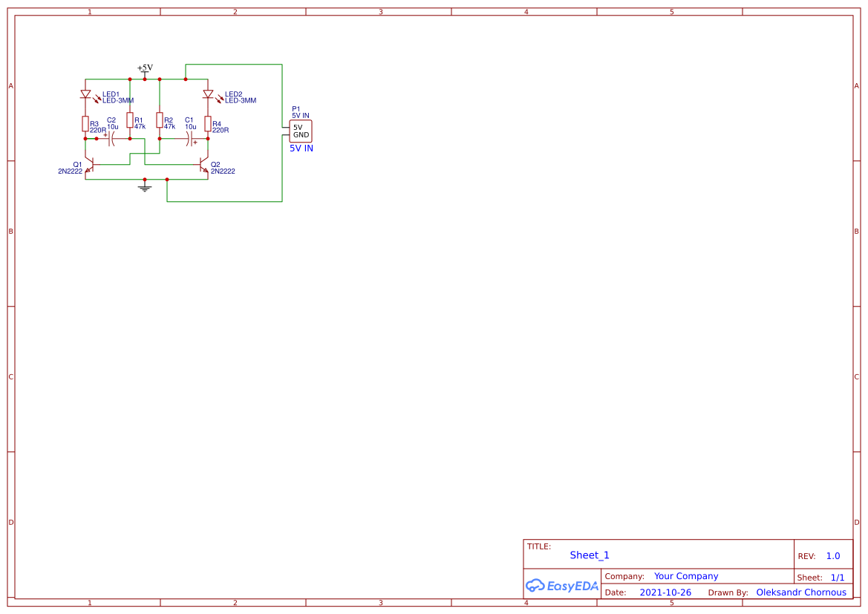868x614 pixels.
Task: Click resistor R1 labeled 47k
Action: click(x=130, y=122)
